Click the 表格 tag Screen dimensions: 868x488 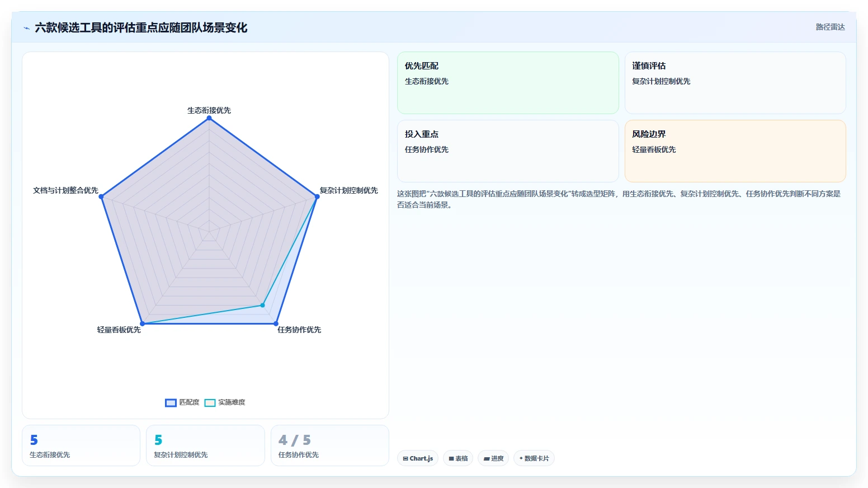point(458,458)
